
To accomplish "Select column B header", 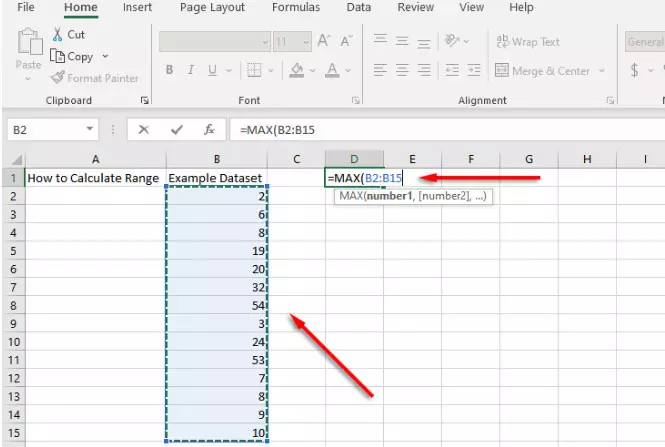I will tap(217, 159).
